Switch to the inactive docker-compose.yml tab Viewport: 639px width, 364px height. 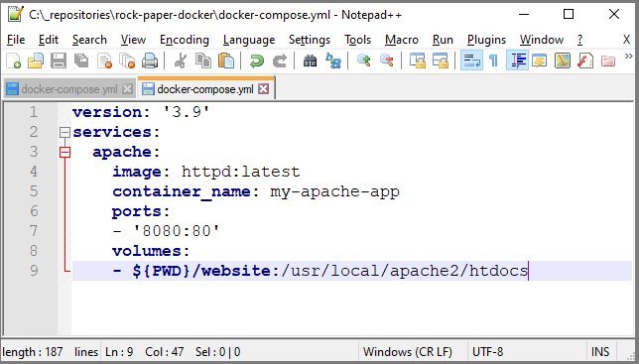tap(68, 89)
